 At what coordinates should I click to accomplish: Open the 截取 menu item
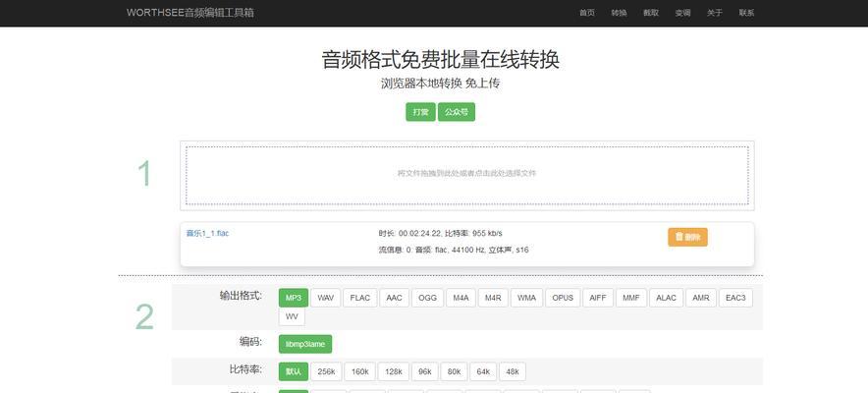click(x=651, y=13)
